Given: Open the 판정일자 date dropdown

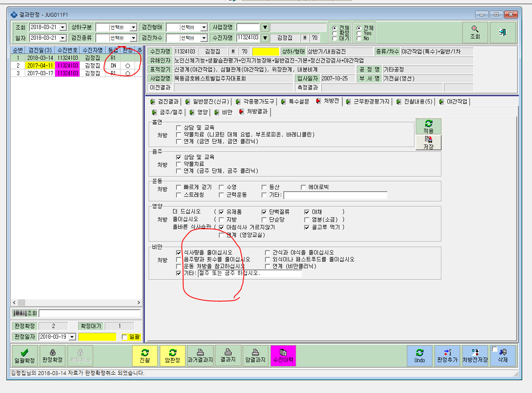Looking at the screenshot, I should pyautogui.click(x=72, y=337).
